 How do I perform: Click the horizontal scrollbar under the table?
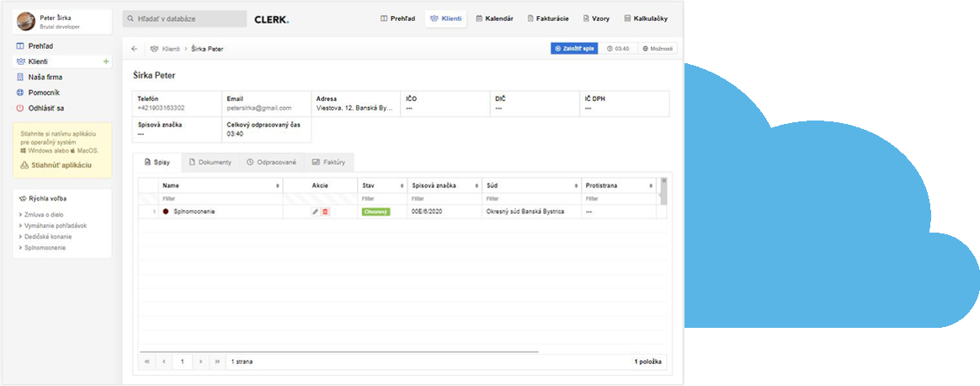click(x=338, y=351)
